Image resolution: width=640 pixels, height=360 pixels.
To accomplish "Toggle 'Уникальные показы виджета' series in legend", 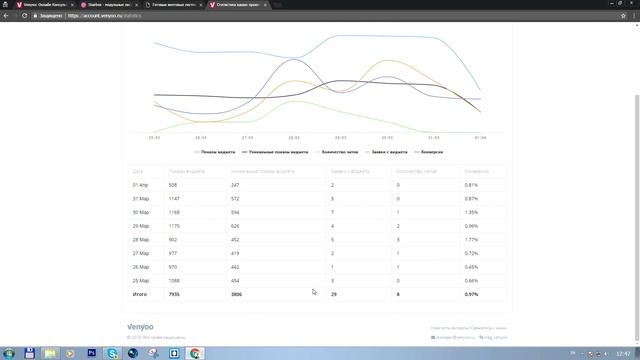I will click(x=275, y=152).
